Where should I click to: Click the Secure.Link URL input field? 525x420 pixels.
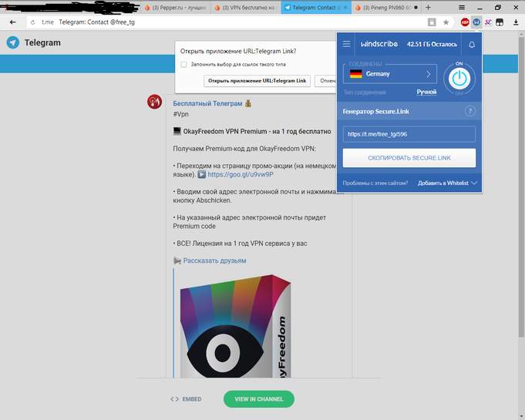[409, 134]
